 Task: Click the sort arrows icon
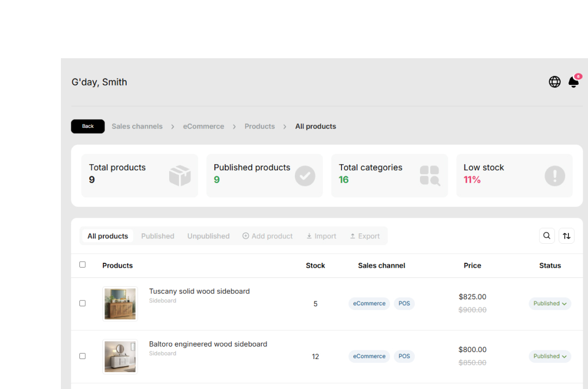(566, 236)
